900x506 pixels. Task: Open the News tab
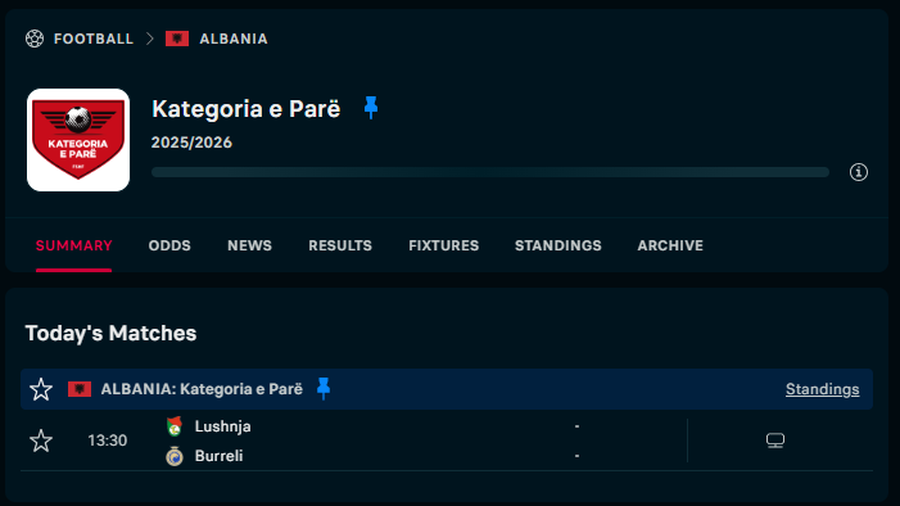click(x=249, y=245)
